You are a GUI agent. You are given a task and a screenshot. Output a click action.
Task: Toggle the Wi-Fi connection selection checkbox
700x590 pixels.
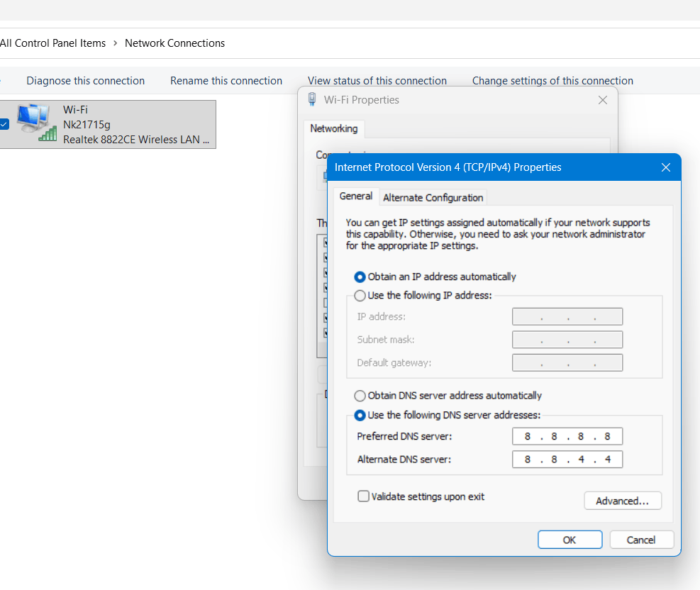pyautogui.click(x=4, y=124)
